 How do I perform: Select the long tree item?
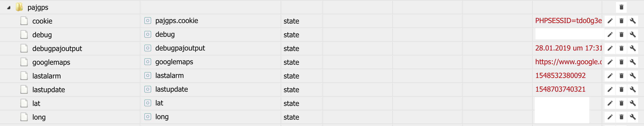click(x=39, y=117)
